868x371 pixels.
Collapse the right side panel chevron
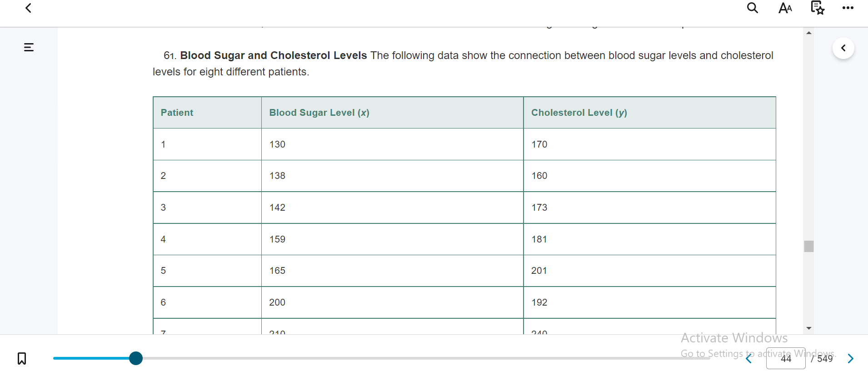(844, 48)
